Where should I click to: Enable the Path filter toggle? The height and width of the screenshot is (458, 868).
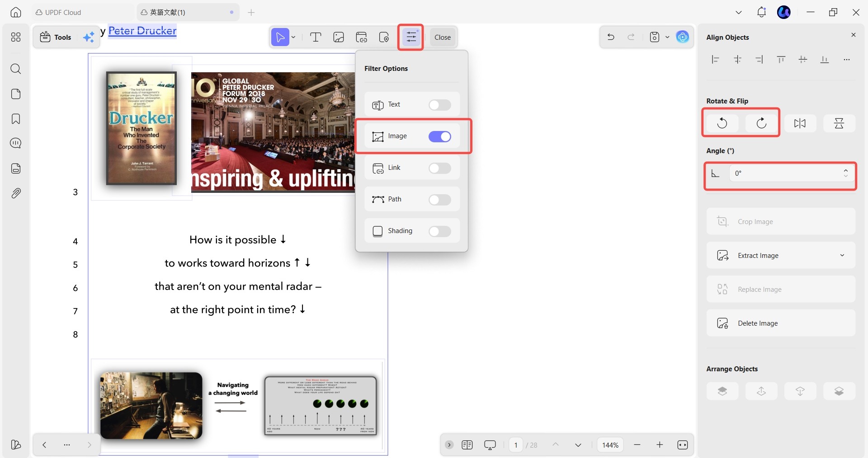tap(439, 200)
